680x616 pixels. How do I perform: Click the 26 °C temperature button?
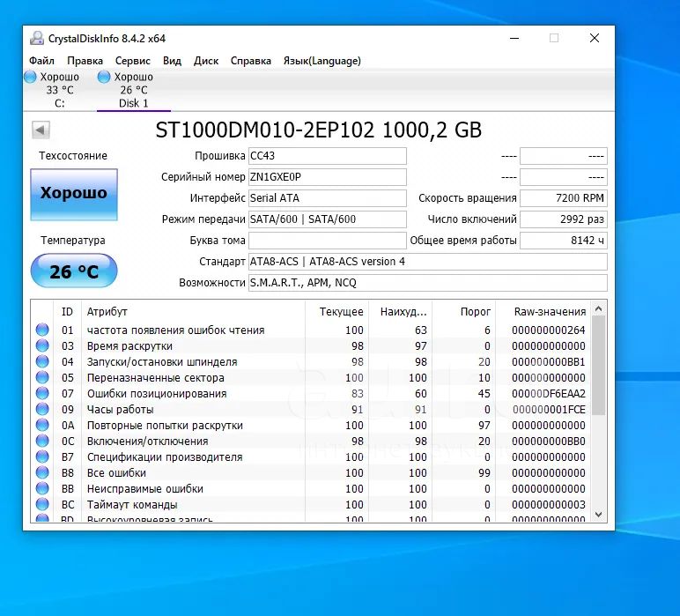point(74,271)
